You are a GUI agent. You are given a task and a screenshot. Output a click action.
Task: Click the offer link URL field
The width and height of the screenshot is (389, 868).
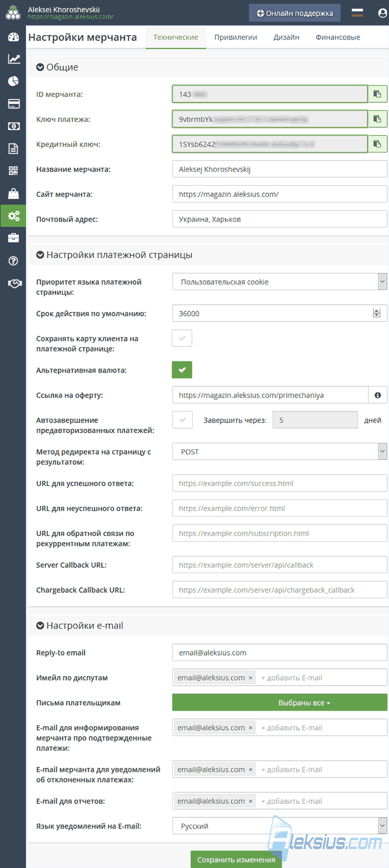(x=270, y=395)
